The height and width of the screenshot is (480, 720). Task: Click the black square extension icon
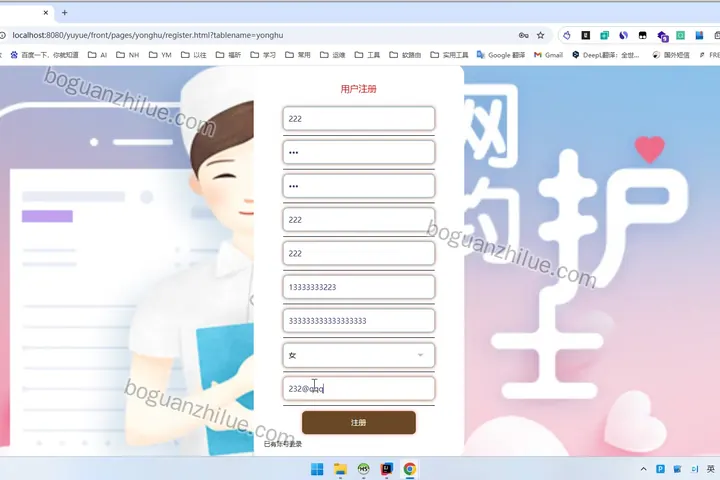[585, 35]
